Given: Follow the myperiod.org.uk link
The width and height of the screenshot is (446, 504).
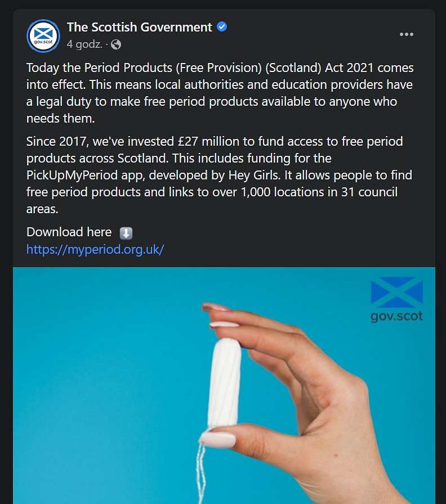Looking at the screenshot, I should pyautogui.click(x=95, y=249).
